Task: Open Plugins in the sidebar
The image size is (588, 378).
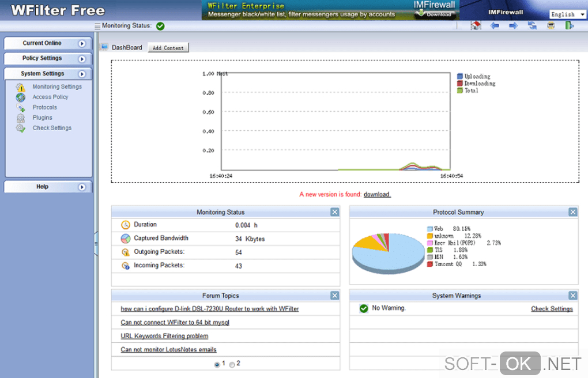Action: (43, 118)
